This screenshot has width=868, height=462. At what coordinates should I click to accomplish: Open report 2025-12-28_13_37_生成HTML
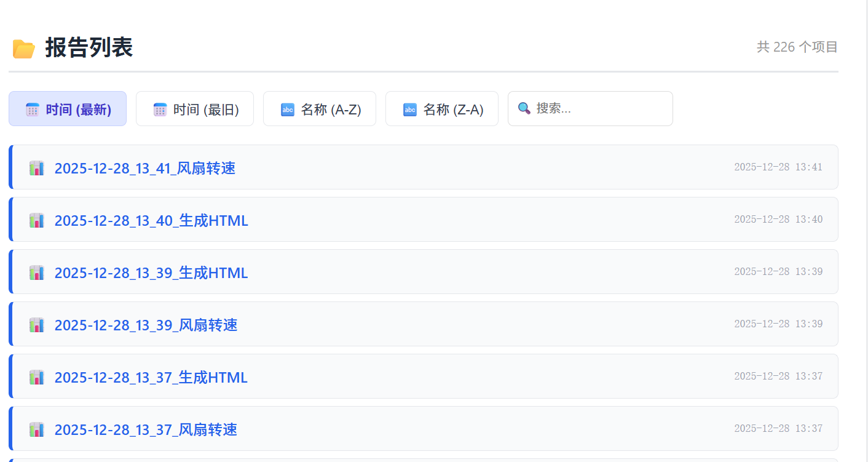(x=151, y=377)
